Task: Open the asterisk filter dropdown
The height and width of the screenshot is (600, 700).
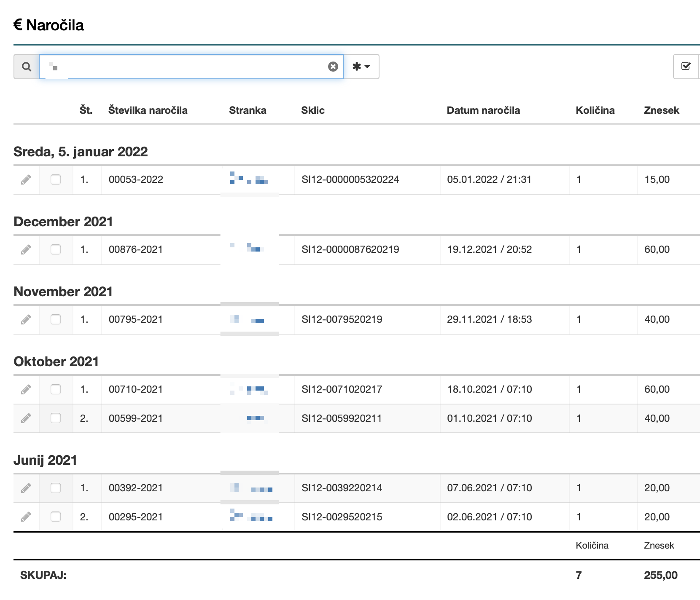Action: (x=361, y=67)
